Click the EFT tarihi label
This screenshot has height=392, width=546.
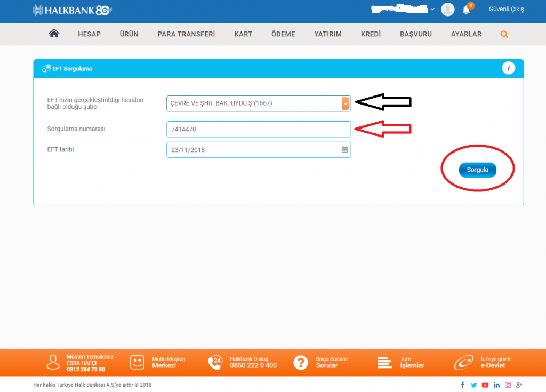pos(61,149)
